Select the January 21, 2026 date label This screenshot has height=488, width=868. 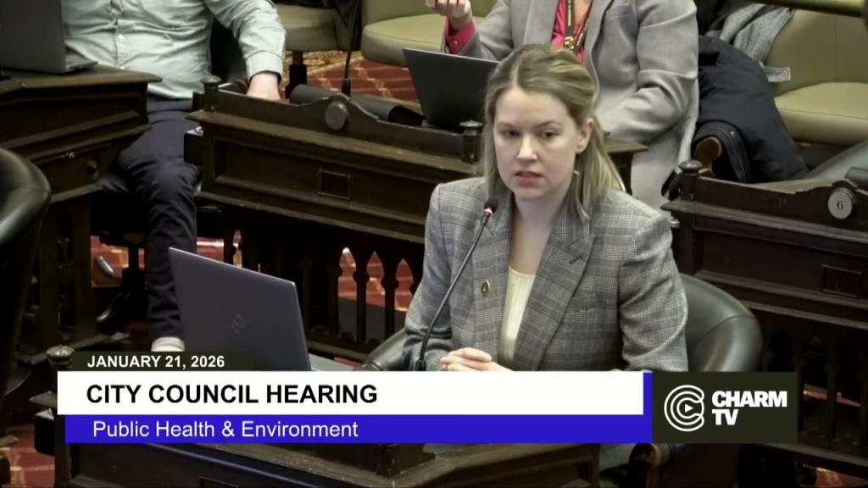click(x=155, y=362)
